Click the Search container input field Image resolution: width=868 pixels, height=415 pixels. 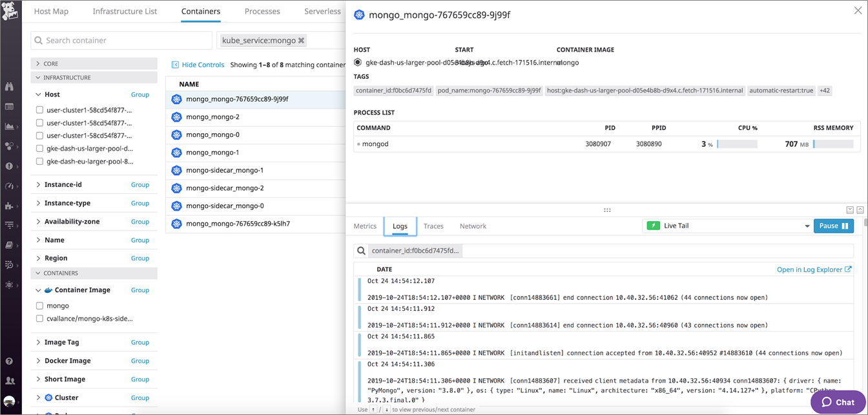click(x=121, y=40)
